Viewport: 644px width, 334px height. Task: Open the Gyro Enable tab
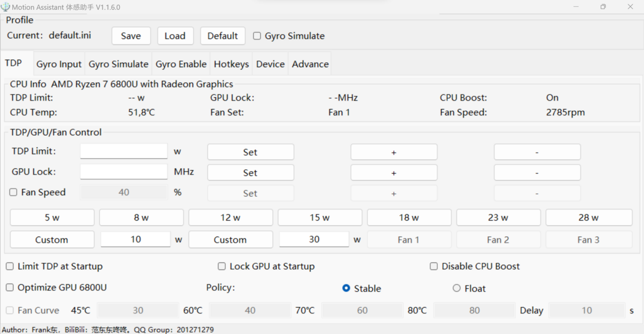pos(181,64)
